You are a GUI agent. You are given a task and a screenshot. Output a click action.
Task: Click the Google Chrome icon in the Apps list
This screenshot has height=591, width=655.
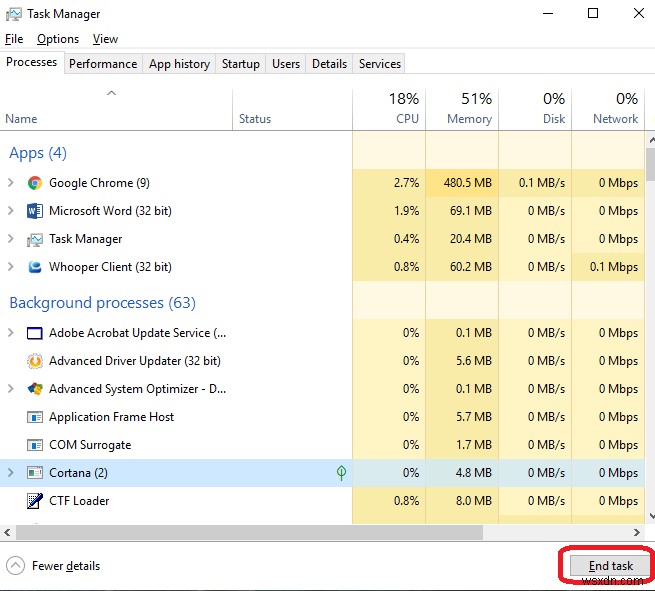click(35, 183)
